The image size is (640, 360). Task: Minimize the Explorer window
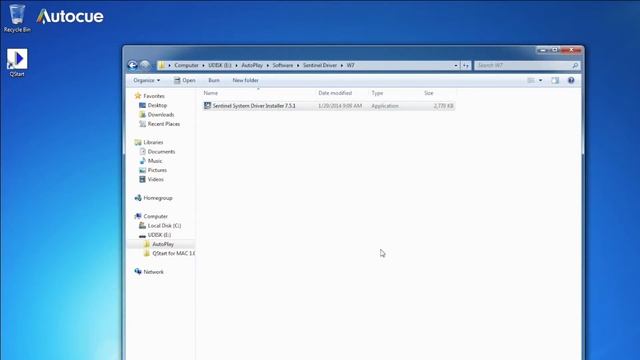tap(543, 50)
